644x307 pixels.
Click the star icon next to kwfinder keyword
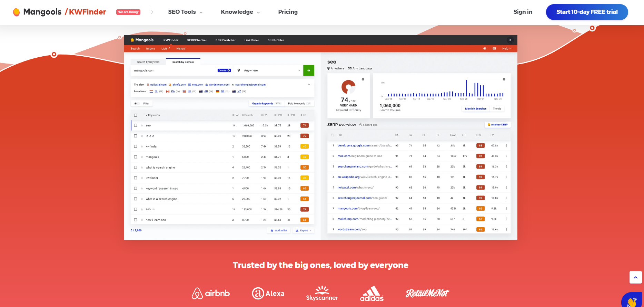[142, 146]
